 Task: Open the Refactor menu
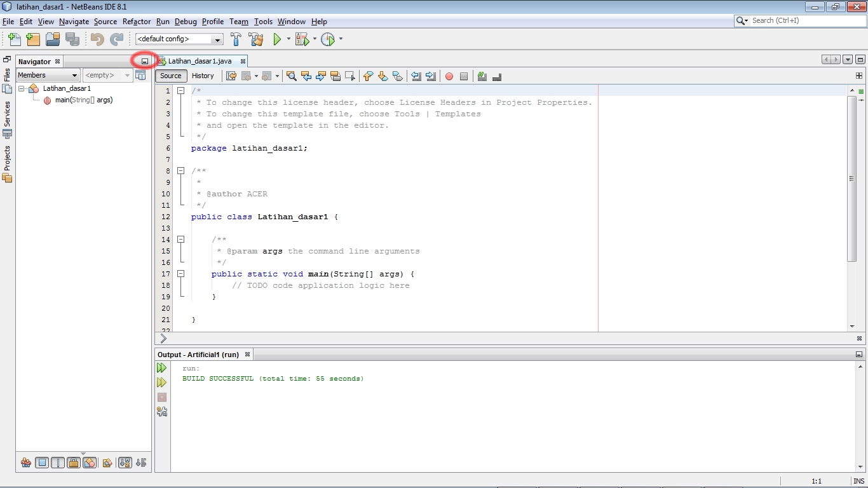click(x=136, y=21)
